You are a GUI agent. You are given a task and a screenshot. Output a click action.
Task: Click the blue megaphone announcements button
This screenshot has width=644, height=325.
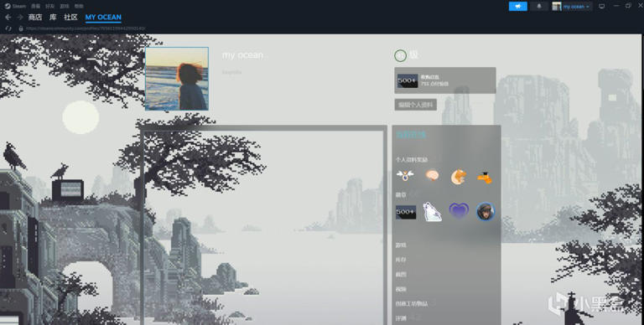click(x=518, y=6)
